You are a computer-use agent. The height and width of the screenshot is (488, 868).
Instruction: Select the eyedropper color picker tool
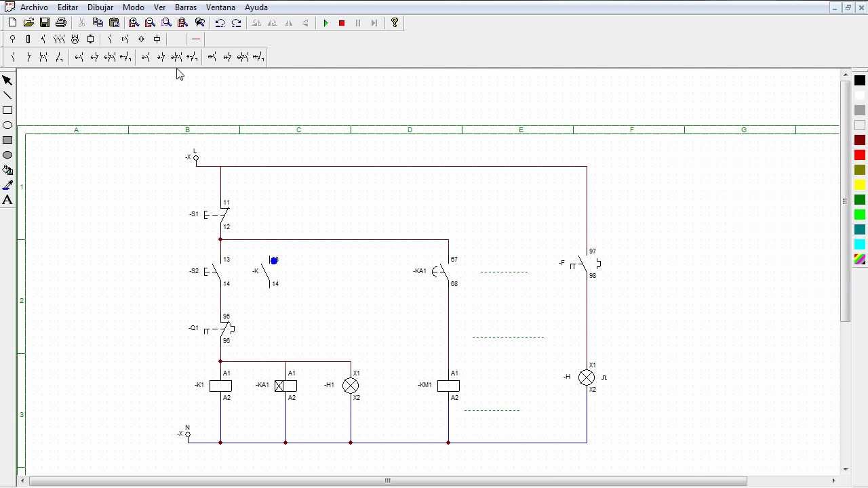[7, 185]
